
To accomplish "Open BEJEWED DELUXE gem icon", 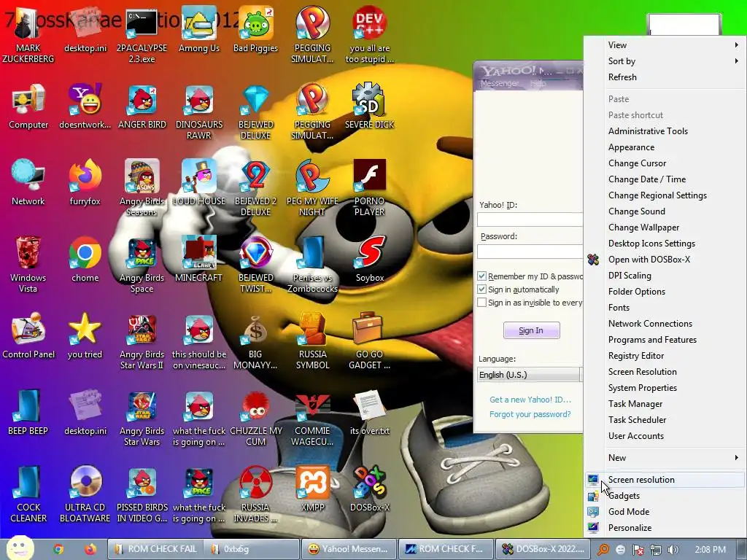I will (255, 112).
